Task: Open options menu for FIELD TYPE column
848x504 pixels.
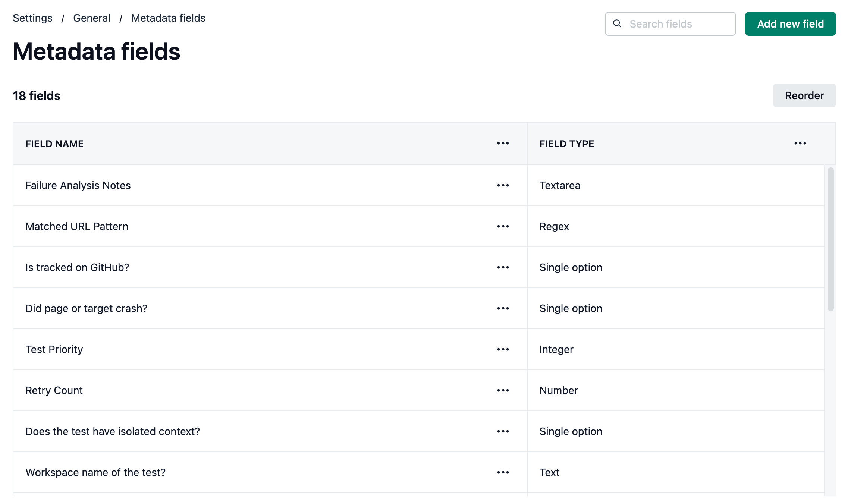Action: [800, 144]
